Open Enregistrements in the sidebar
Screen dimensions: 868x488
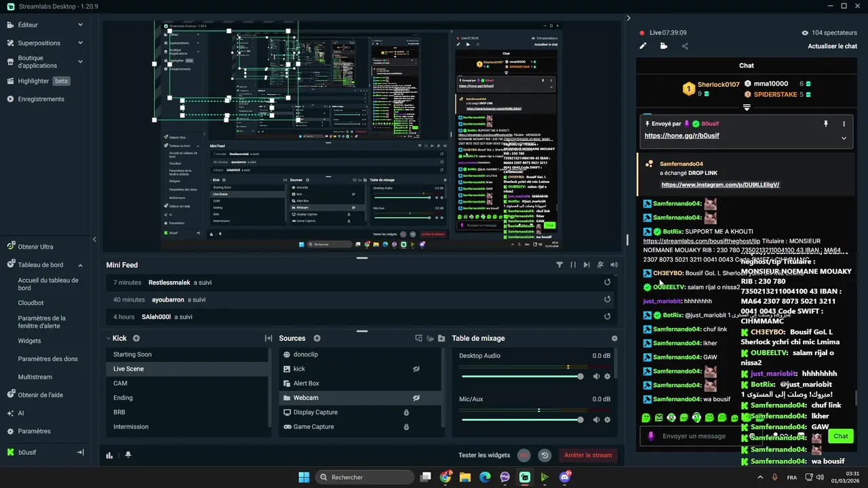41,99
